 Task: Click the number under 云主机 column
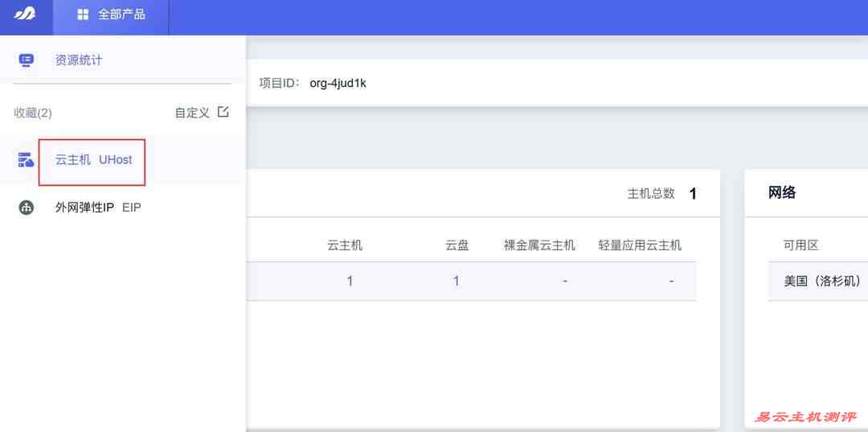(350, 281)
